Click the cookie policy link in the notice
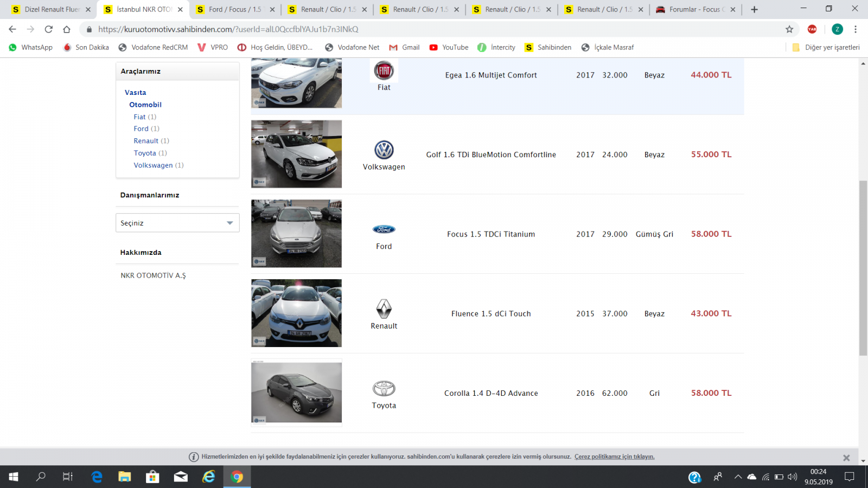 pos(615,457)
